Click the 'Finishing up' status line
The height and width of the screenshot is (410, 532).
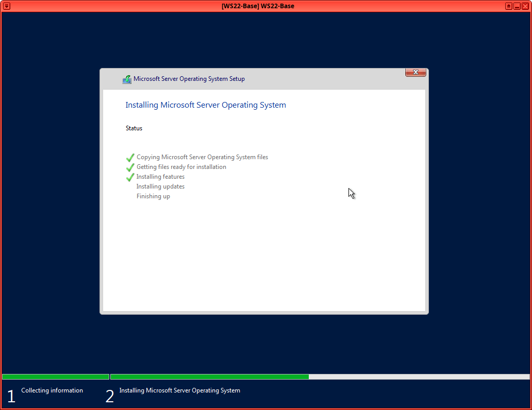153,196
